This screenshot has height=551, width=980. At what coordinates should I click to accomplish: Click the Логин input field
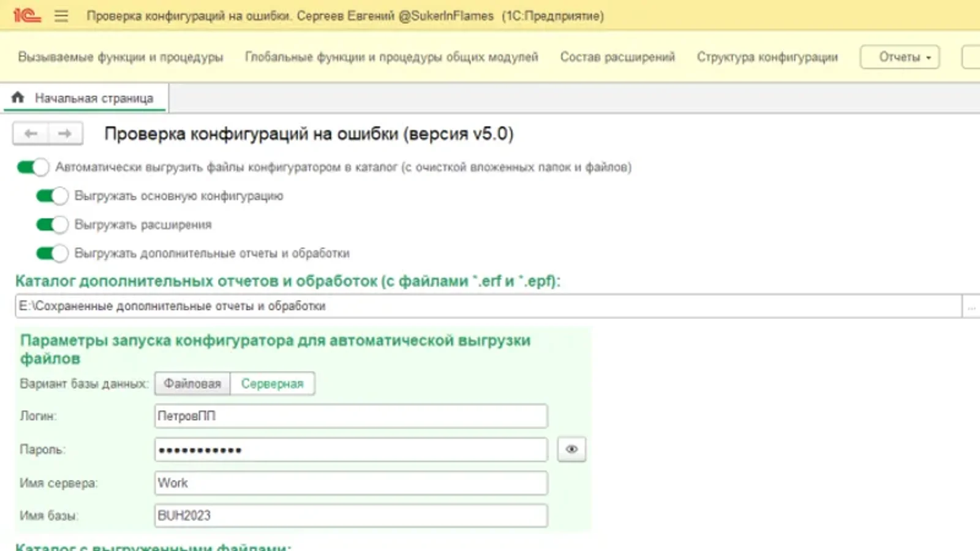[350, 416]
